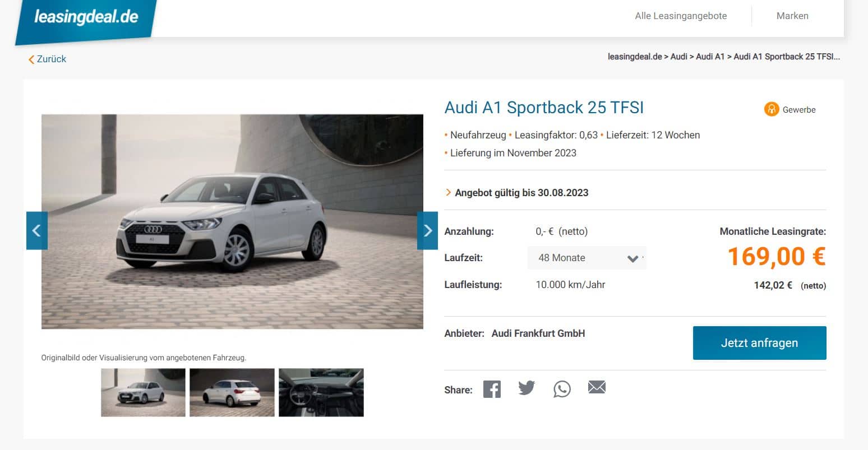Click the Audi A1 Sportback 25 TFSI... breadcrumb
Viewport: 868px width, 450px height.
click(x=787, y=57)
